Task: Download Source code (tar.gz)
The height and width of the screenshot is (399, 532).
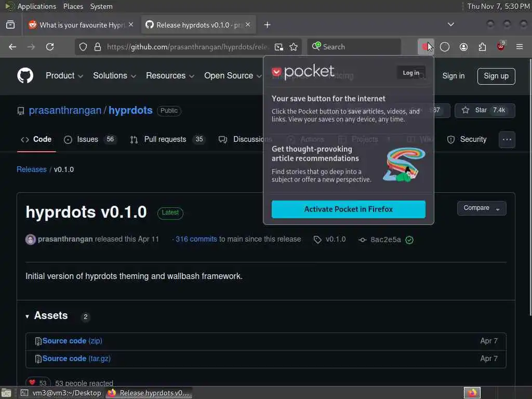Action: pyautogui.click(x=76, y=358)
